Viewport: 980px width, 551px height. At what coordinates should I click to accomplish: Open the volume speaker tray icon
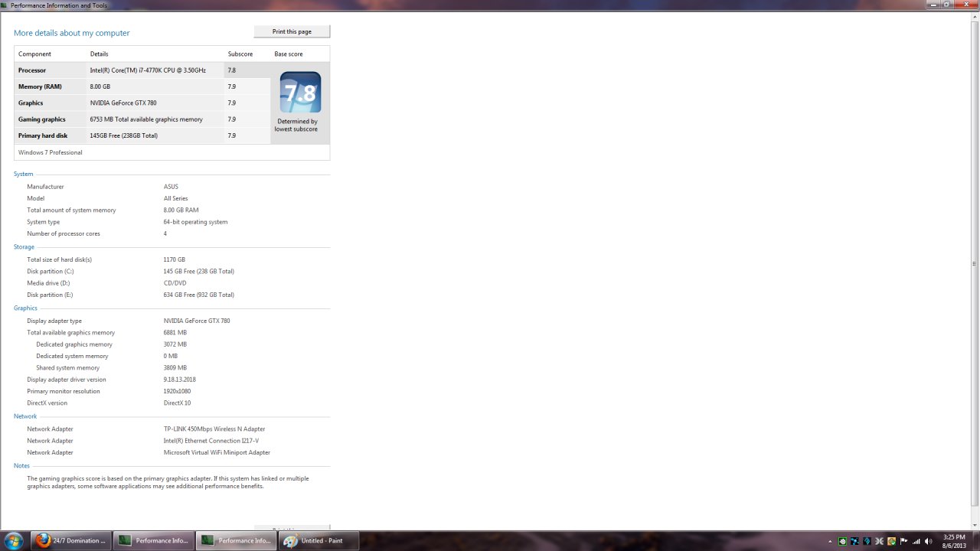(x=928, y=541)
